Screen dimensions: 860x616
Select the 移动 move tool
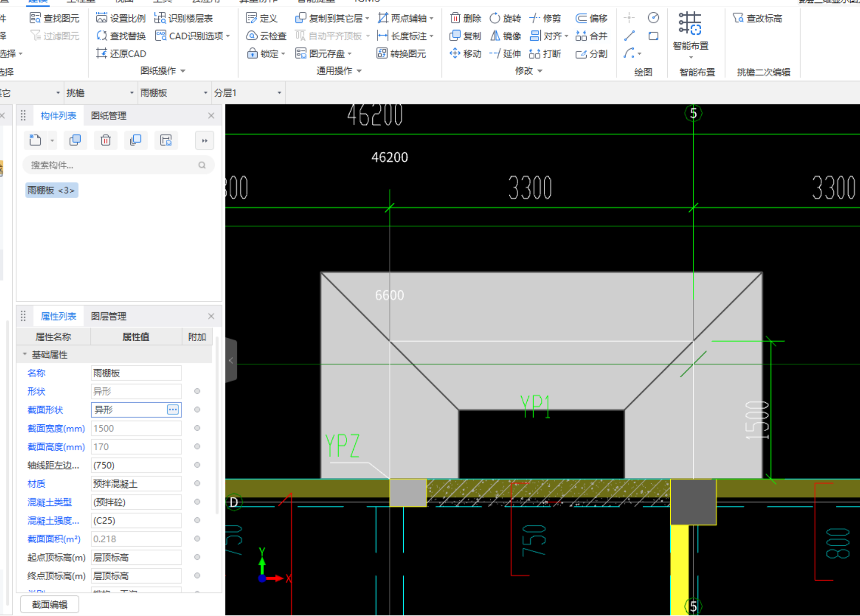(465, 54)
